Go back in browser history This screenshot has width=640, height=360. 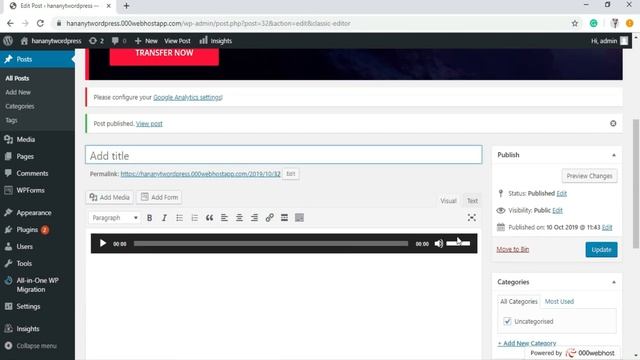coord(10,23)
